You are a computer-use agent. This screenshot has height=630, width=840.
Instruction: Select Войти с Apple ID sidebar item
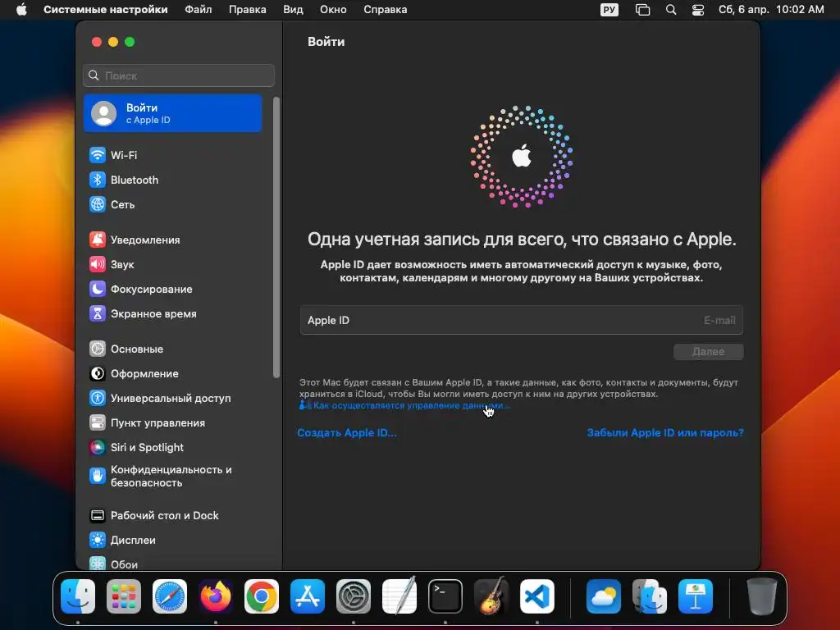click(x=172, y=113)
